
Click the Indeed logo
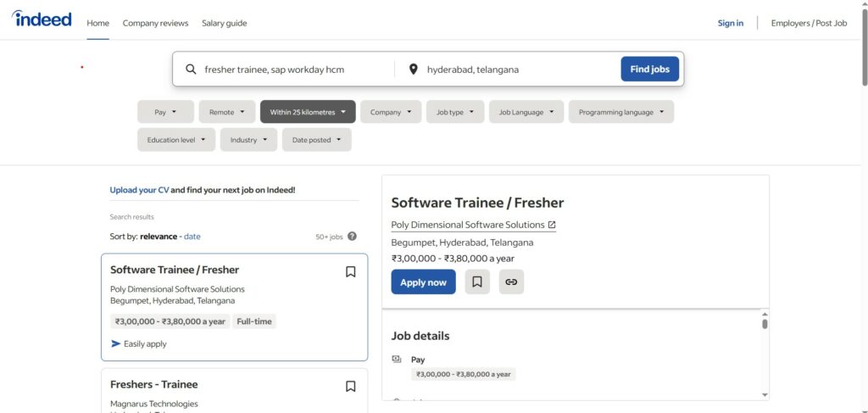click(x=42, y=20)
